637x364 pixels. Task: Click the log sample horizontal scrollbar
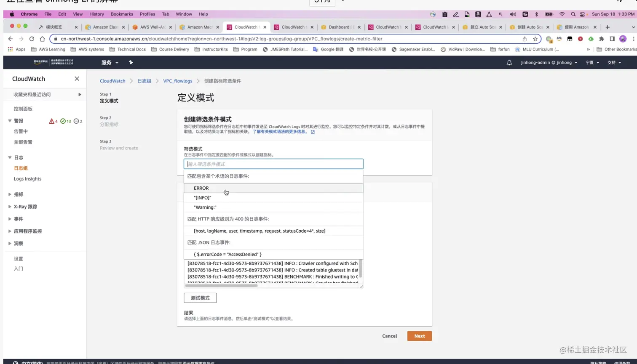[221, 285]
